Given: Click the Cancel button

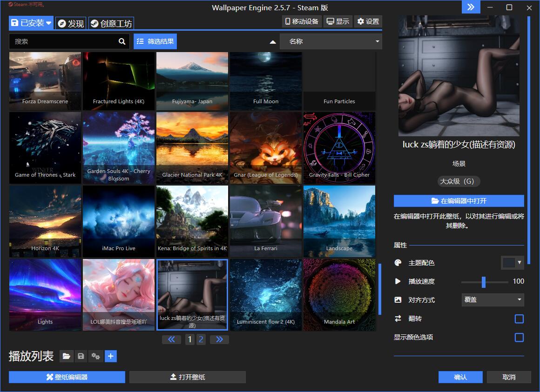Looking at the screenshot, I should coord(509,377).
